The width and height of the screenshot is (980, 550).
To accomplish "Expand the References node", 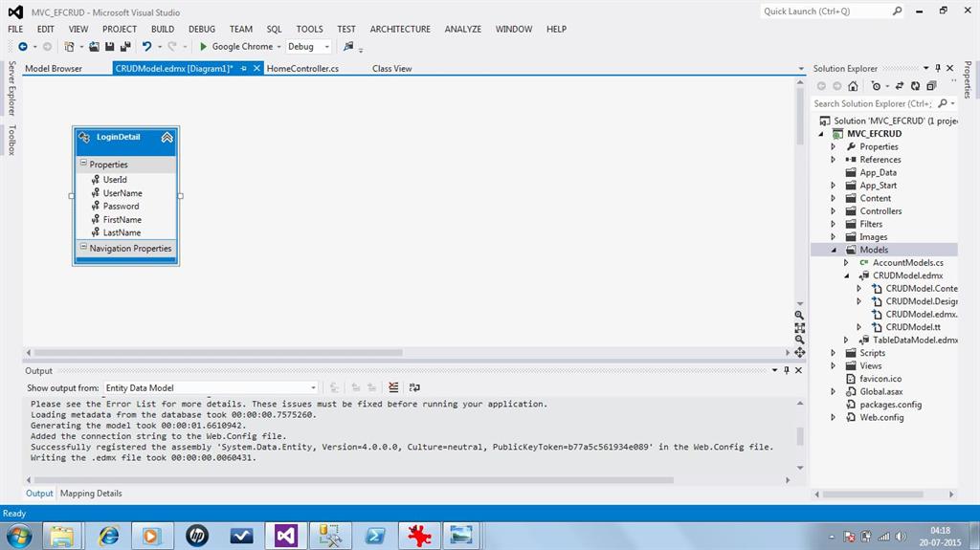I will pyautogui.click(x=834, y=160).
